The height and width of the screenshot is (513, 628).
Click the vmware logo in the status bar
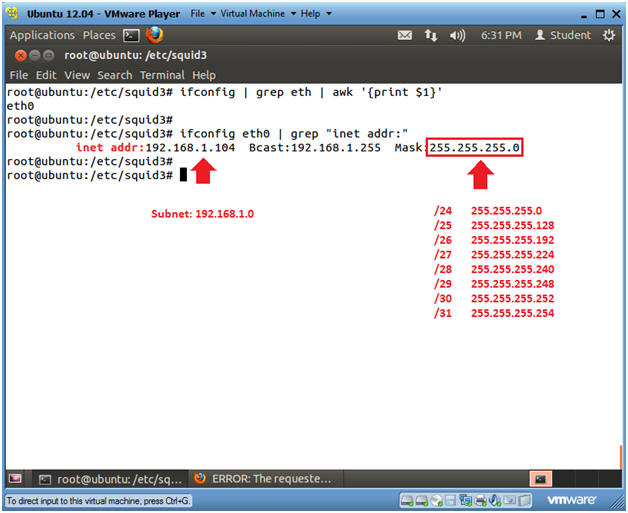click(571, 500)
